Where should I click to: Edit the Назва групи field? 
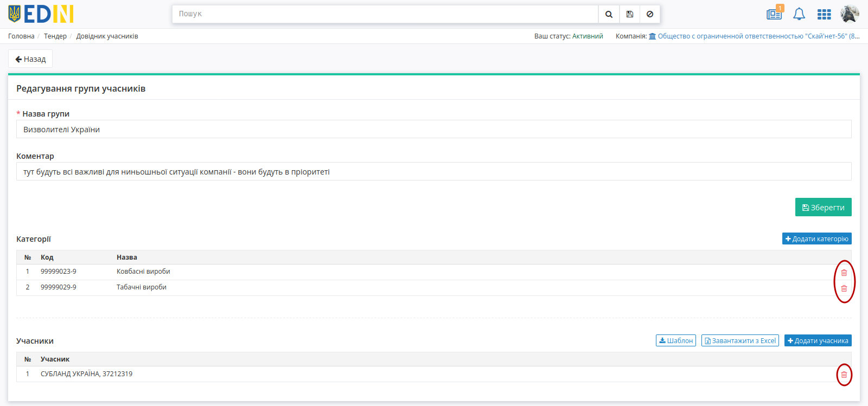[434, 130]
